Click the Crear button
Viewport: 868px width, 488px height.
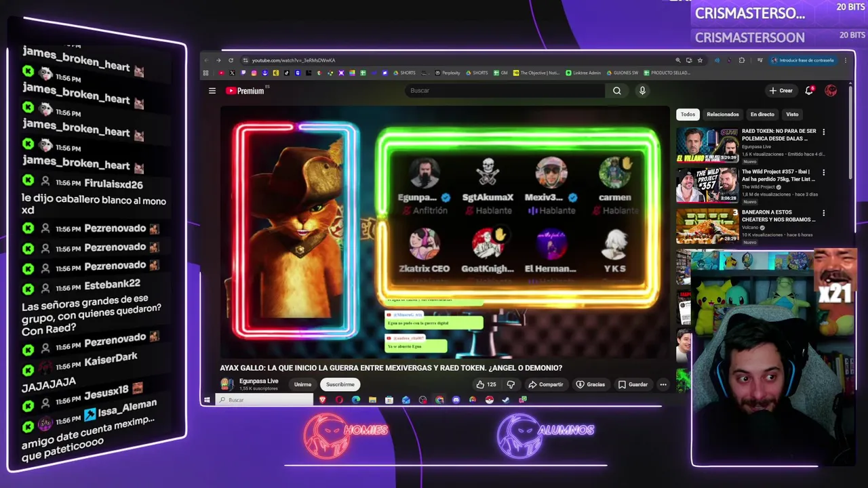tap(781, 91)
